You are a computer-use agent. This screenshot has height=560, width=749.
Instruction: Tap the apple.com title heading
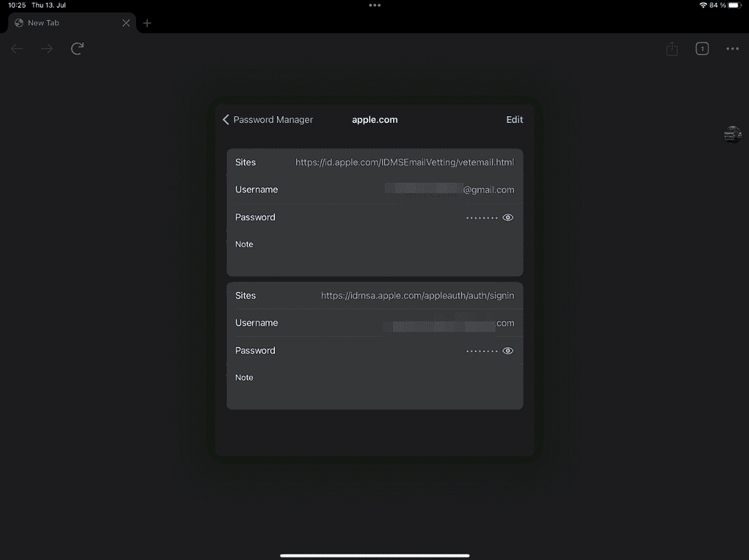[375, 120]
